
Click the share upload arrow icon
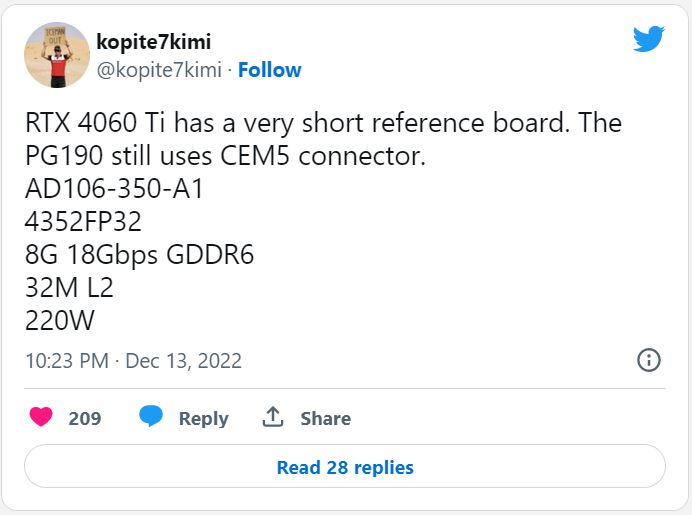(x=273, y=417)
